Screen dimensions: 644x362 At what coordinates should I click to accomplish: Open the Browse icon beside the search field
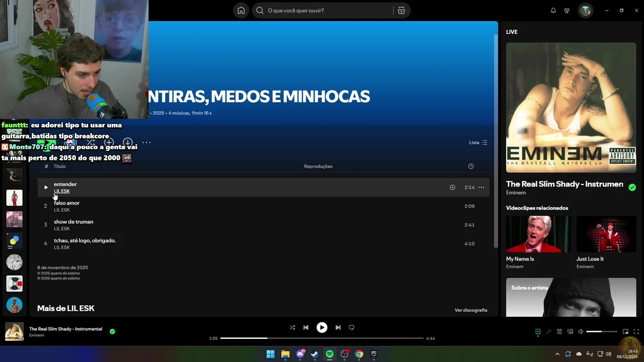coord(401,11)
